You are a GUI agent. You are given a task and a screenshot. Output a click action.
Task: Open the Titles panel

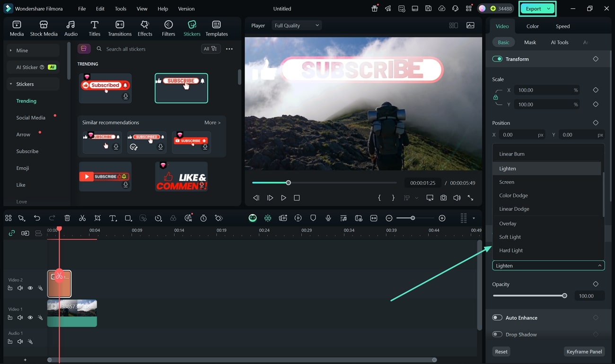(x=95, y=28)
